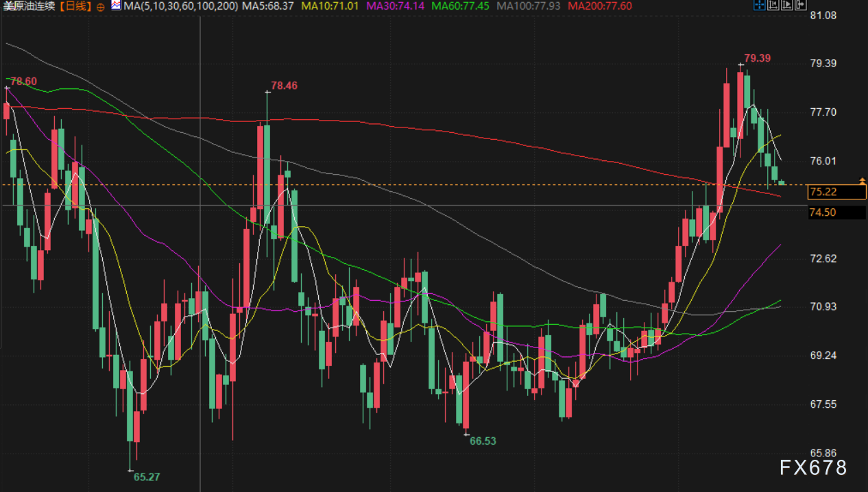Viewport: 868px width, 492px height.
Task: Click the 79.39 high price marker
Action: coord(757,58)
